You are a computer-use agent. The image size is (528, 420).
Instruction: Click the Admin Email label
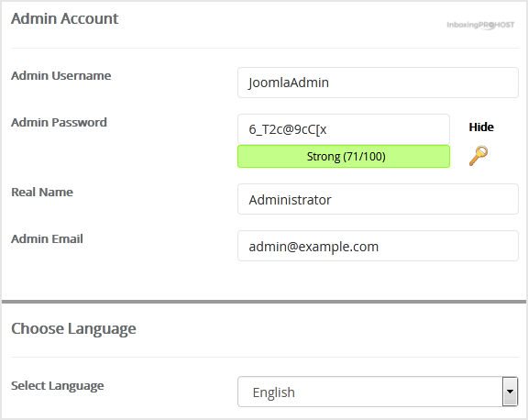tap(47, 238)
